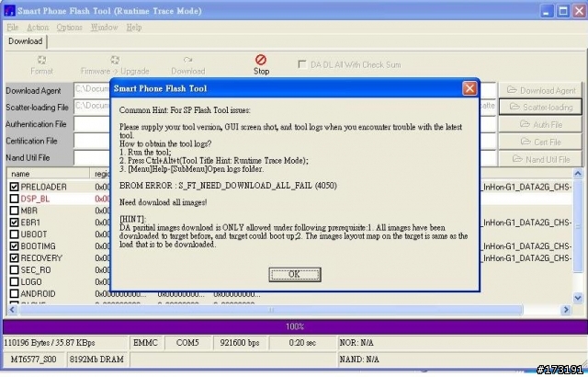Click the Scatter-loading button
The width and height of the screenshot is (588, 377).
click(540, 108)
